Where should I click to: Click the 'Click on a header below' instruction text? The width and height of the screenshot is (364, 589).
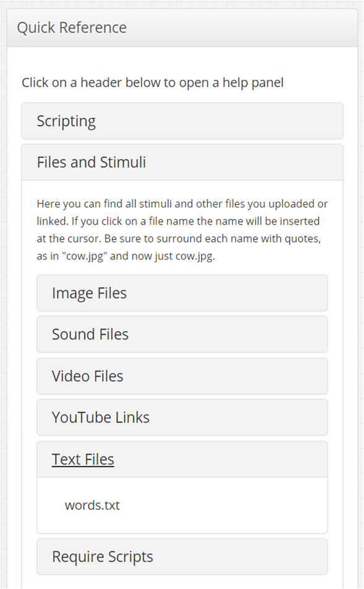153,83
